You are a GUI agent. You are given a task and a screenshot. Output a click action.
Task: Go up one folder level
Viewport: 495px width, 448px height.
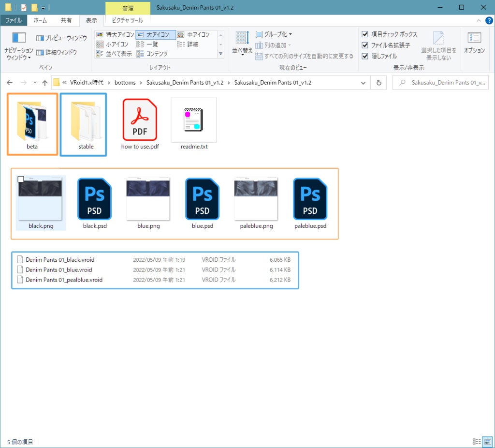45,83
